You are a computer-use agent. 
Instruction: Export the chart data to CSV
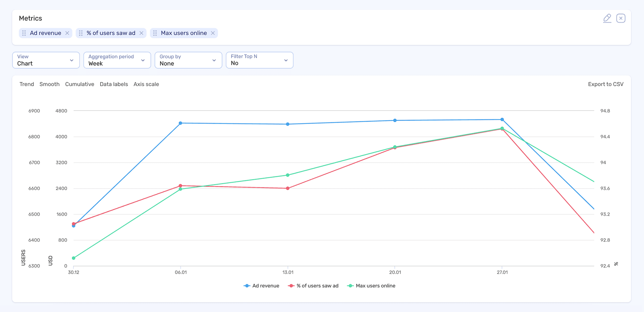(x=605, y=84)
